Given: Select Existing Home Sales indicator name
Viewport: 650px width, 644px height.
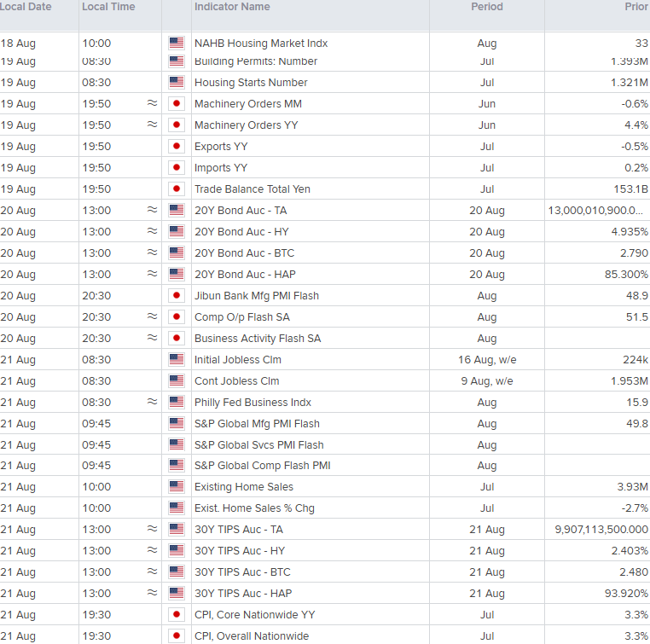Looking at the screenshot, I should 244,486.
